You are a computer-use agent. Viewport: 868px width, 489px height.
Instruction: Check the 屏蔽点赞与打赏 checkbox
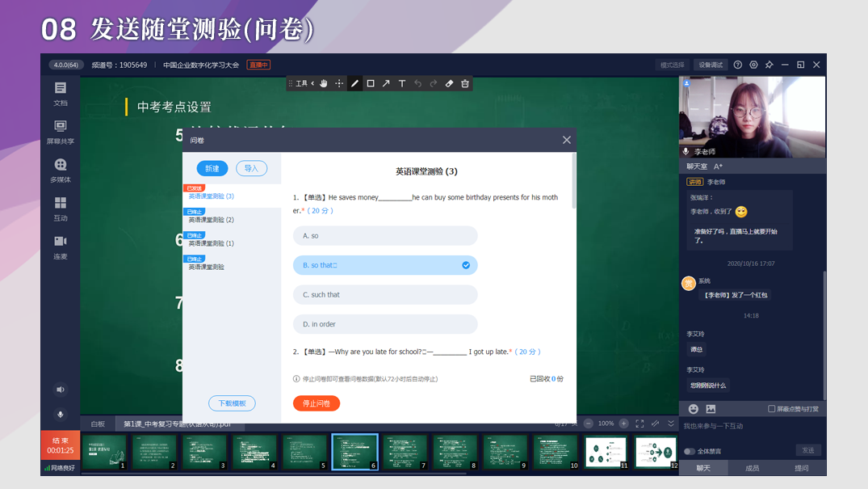click(x=772, y=409)
